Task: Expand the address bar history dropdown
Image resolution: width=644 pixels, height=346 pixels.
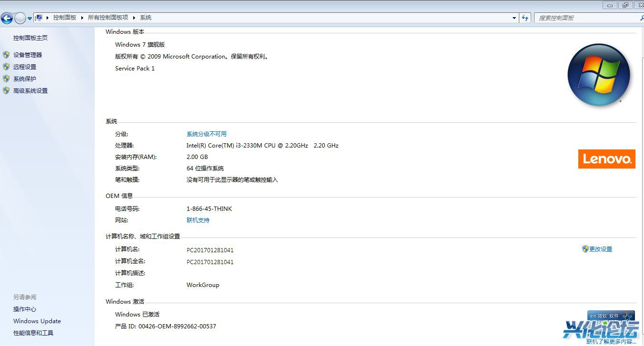Action: click(x=514, y=18)
